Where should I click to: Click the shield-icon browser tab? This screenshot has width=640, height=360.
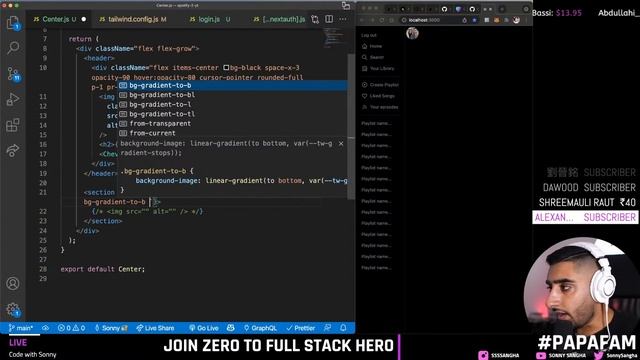pos(458,9)
